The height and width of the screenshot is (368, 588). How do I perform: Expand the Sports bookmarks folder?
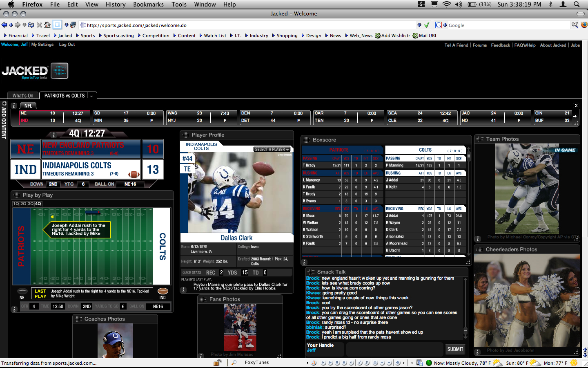pos(85,36)
